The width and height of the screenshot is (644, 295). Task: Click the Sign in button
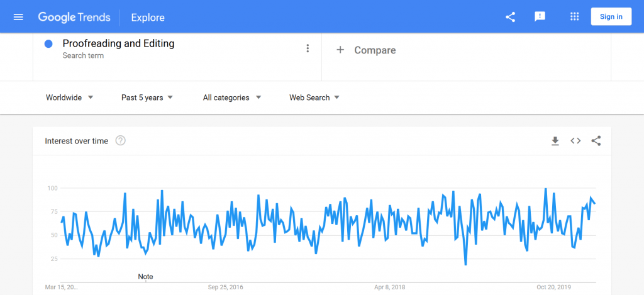(611, 17)
